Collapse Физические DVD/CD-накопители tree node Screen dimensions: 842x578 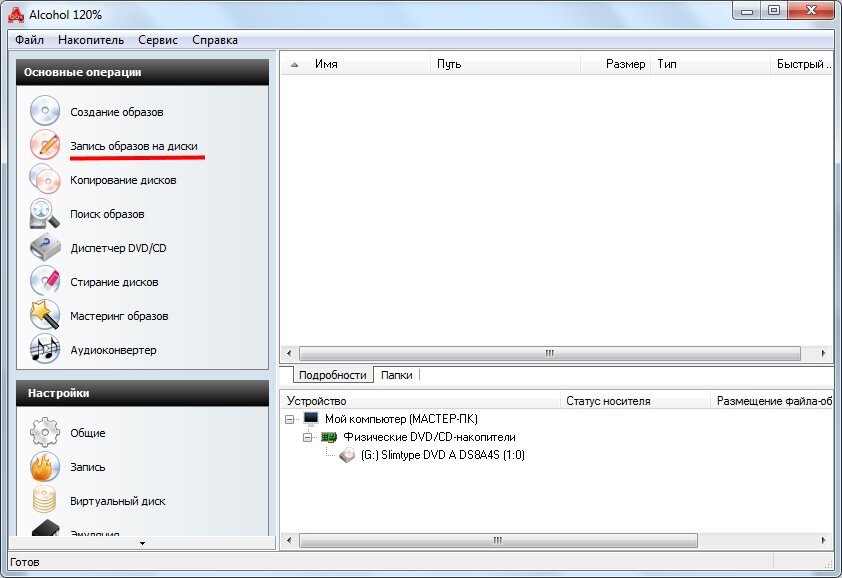pyautogui.click(x=307, y=437)
